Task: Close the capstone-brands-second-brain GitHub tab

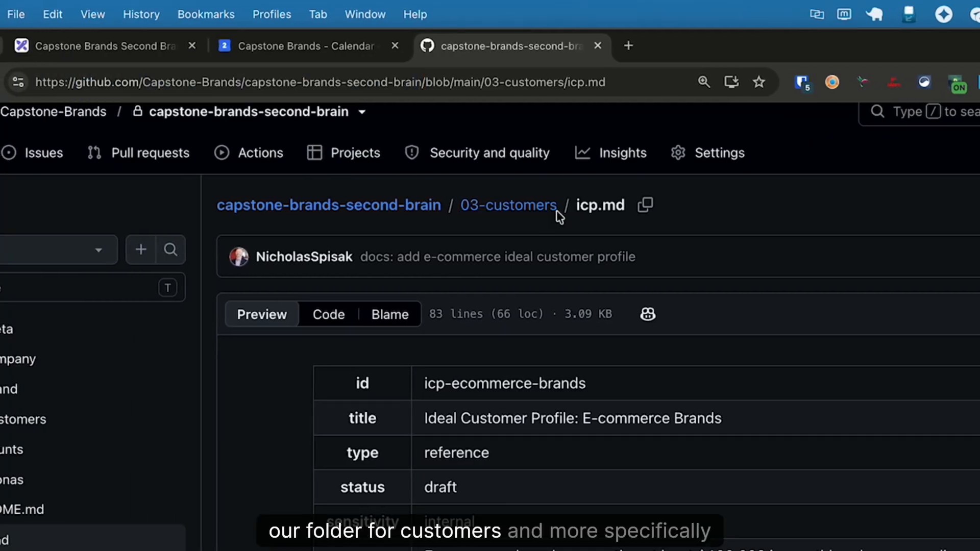Action: point(598,46)
